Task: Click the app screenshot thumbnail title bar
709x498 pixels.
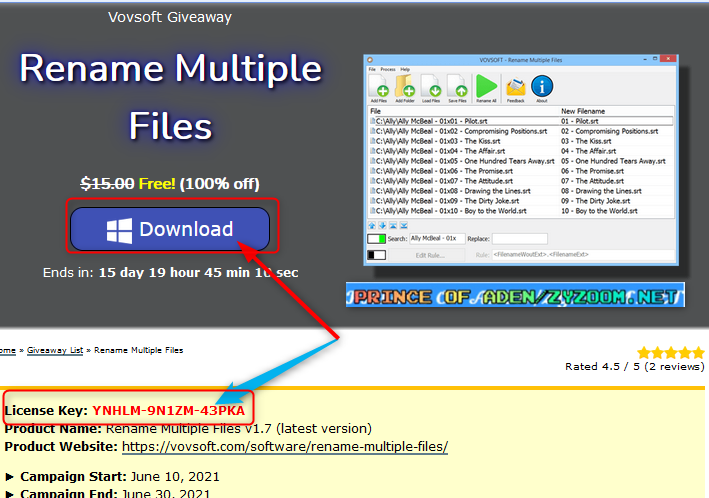Action: pyautogui.click(x=521, y=60)
